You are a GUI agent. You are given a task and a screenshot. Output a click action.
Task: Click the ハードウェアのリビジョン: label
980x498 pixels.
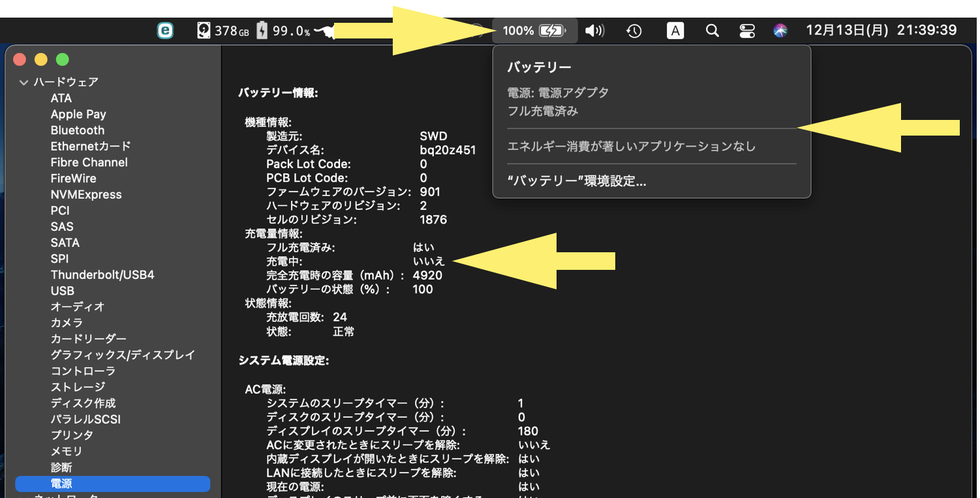[x=333, y=206]
